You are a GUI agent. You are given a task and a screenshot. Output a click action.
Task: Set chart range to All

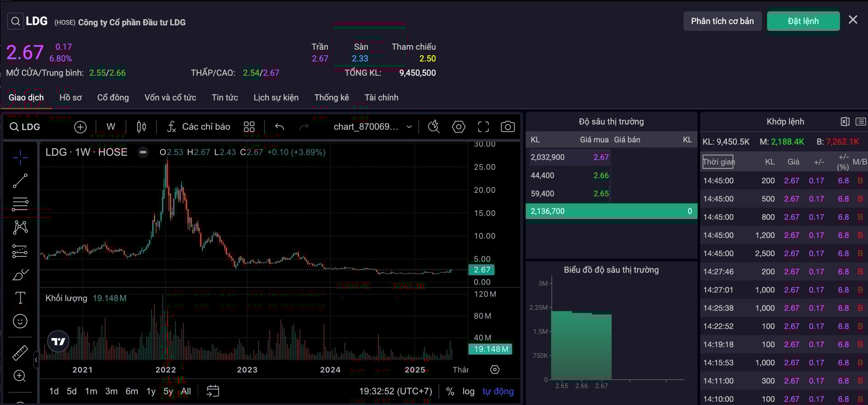186,391
